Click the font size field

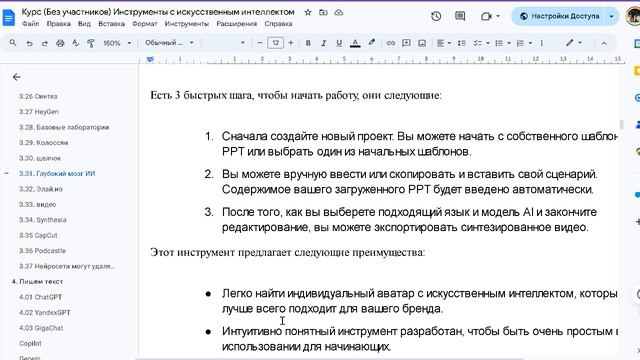coord(276,43)
